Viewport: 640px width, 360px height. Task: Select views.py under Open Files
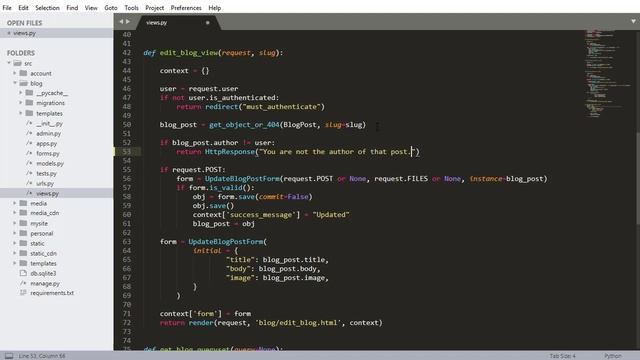pyautogui.click(x=56, y=33)
